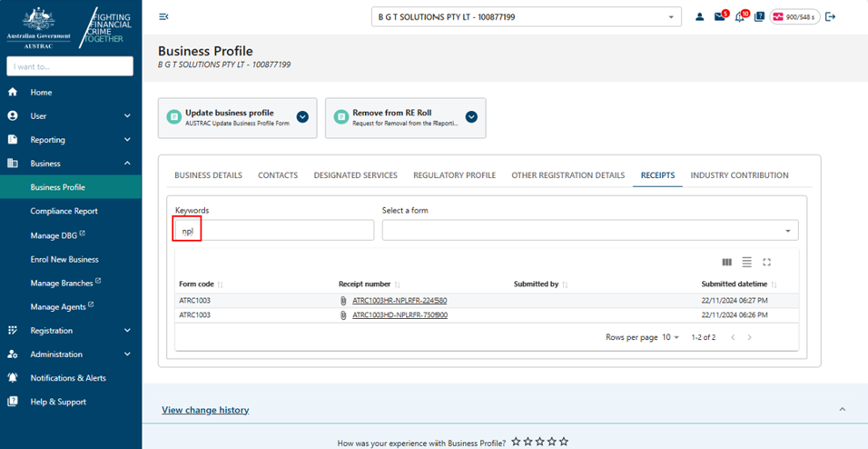Expand the Reporting menu in sidebar
The width and height of the screenshot is (868, 449).
point(127,140)
